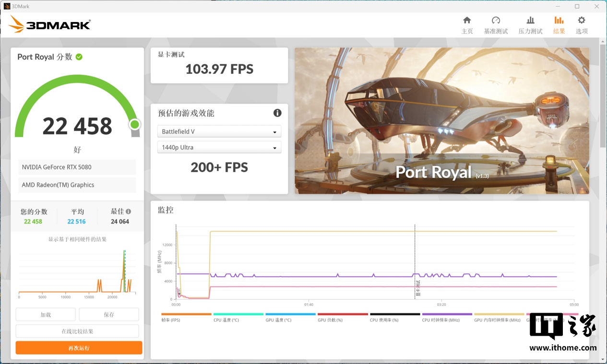Click the AMD Radeon(TM) Graphics entry
Viewport: 607px width, 364px height.
(x=77, y=185)
